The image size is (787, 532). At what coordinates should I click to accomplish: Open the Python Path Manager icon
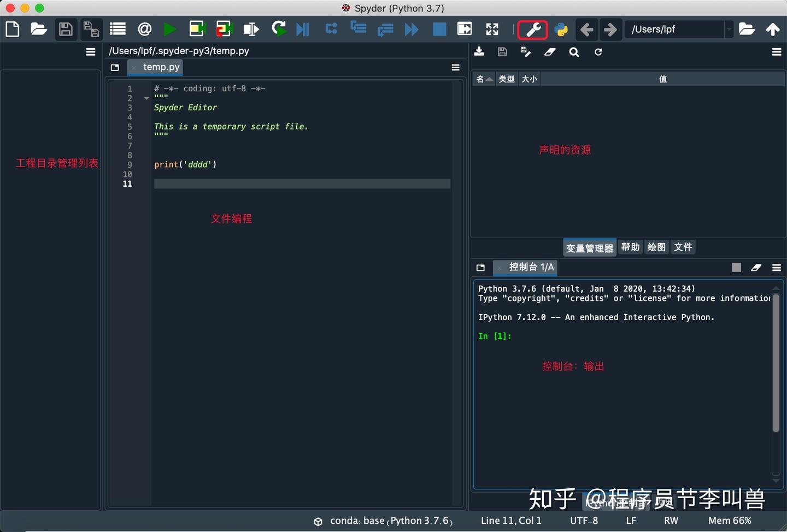pos(562,29)
